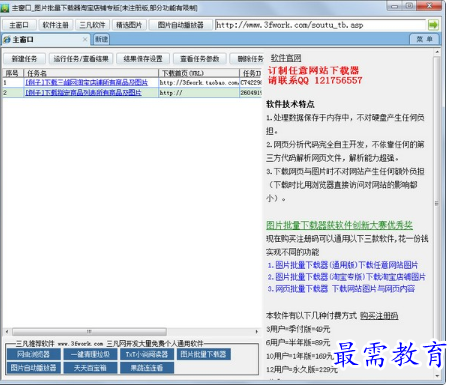Image resolution: width=455 pixels, height=386 pixels.
Task: Click the 6用户=半年版=89元 price line
Action: (x=298, y=343)
